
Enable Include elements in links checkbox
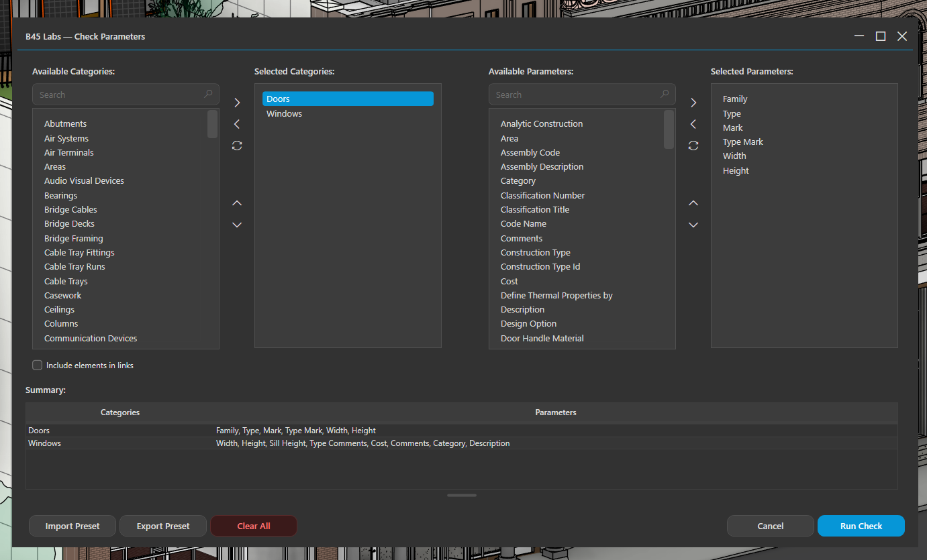click(38, 366)
